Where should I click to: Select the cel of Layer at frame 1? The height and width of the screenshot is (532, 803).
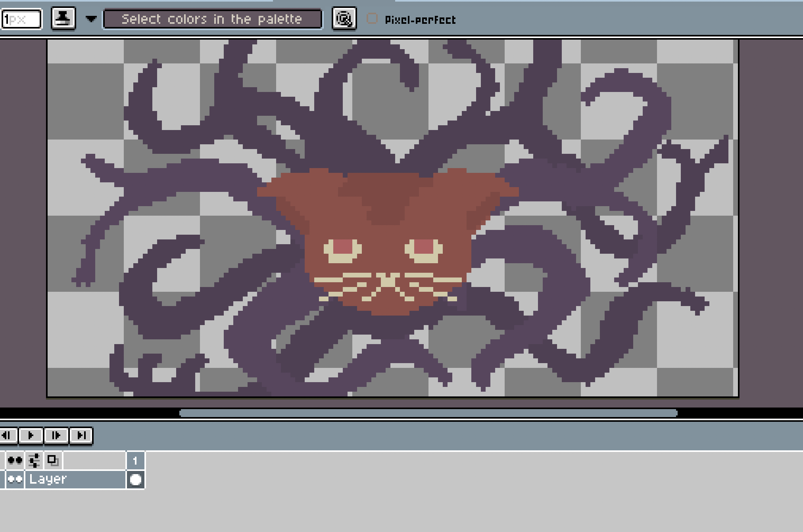point(135,480)
